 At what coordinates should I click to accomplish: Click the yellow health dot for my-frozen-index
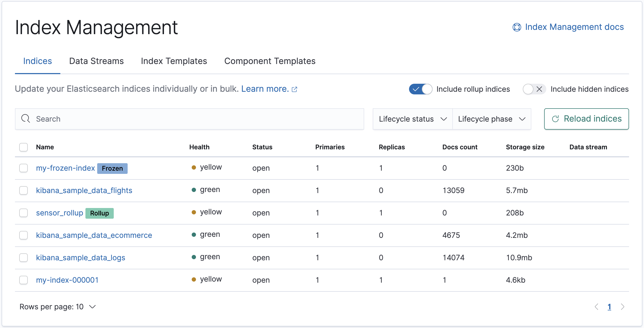click(194, 167)
